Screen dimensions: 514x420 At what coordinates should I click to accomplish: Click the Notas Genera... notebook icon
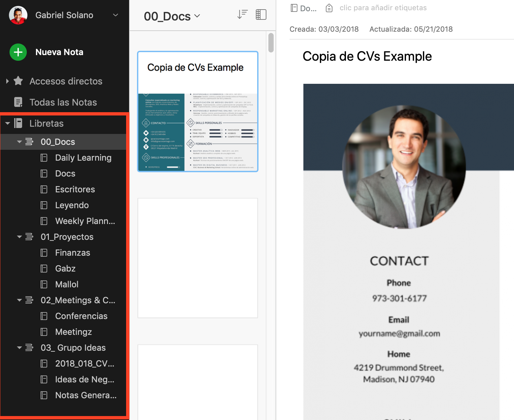[x=44, y=395]
